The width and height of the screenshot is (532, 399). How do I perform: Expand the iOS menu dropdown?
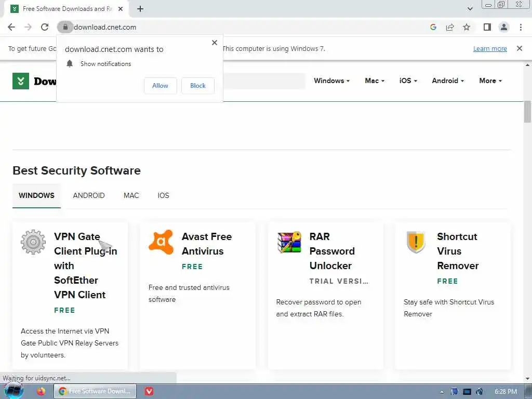pyautogui.click(x=408, y=81)
